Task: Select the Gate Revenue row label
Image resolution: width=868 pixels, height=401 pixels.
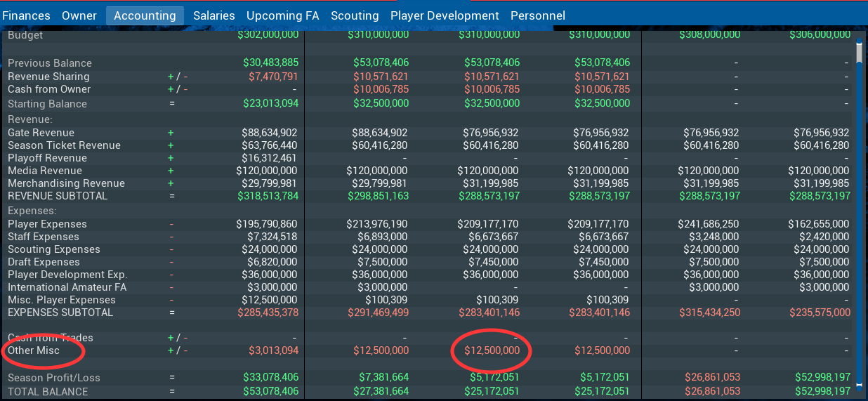Action: tap(41, 133)
